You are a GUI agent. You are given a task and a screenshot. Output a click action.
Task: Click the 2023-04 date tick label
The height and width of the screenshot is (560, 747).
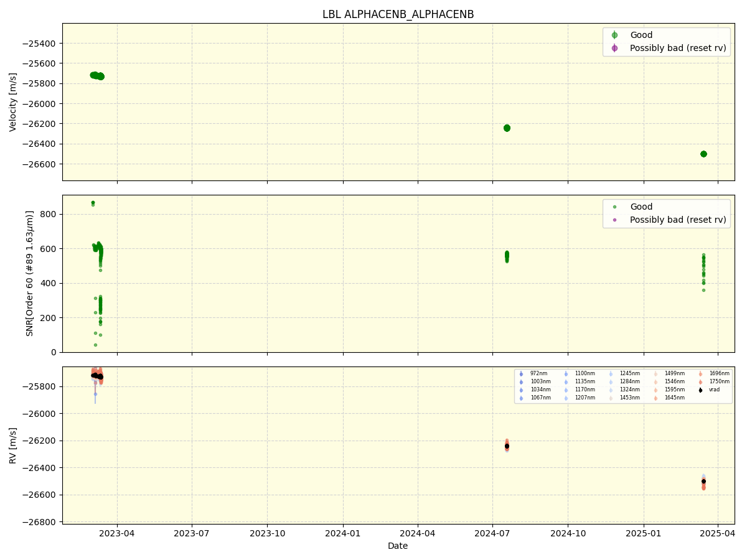[117, 534]
